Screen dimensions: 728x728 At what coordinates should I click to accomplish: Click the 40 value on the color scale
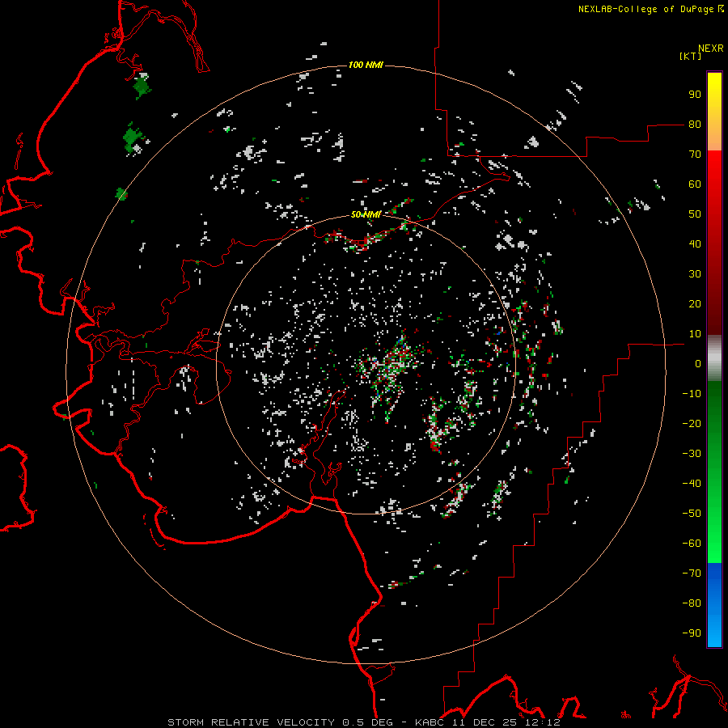click(695, 244)
